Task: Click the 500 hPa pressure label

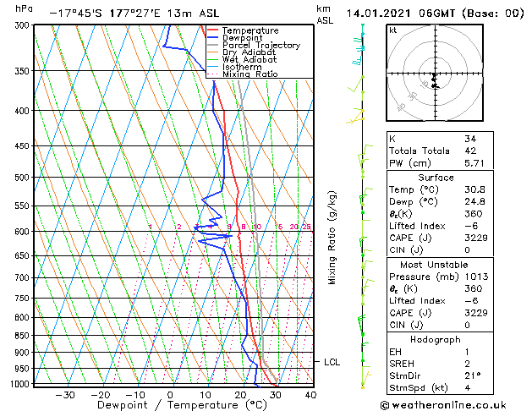Action: click(x=23, y=178)
